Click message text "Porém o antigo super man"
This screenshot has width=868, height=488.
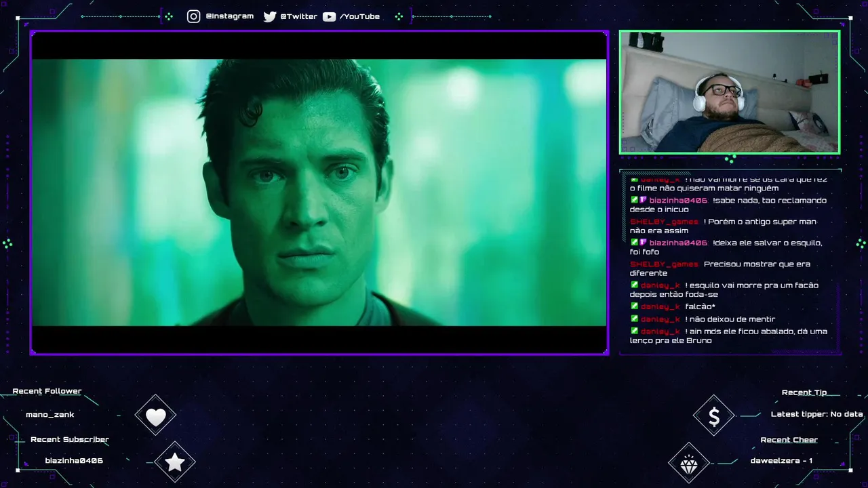click(762, 222)
